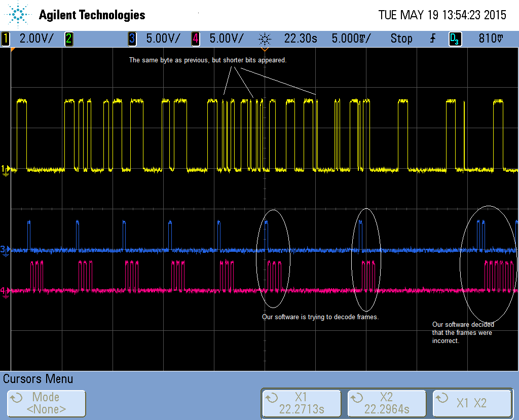Click the 'shorter bits appeared' annotation text

[254, 60]
